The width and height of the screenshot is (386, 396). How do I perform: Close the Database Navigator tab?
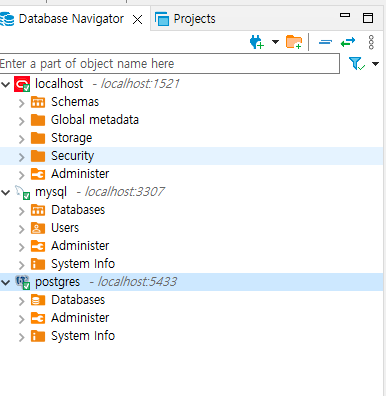coord(137,20)
